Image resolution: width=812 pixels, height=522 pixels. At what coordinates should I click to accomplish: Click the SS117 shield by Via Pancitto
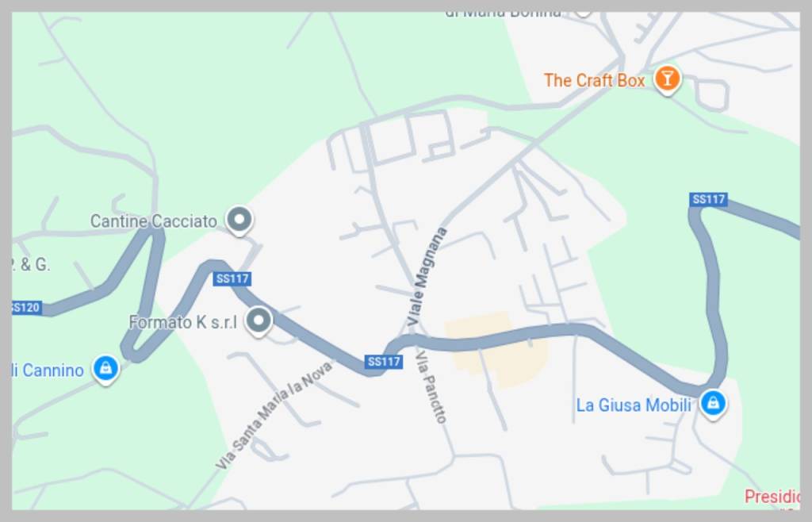pos(383,362)
